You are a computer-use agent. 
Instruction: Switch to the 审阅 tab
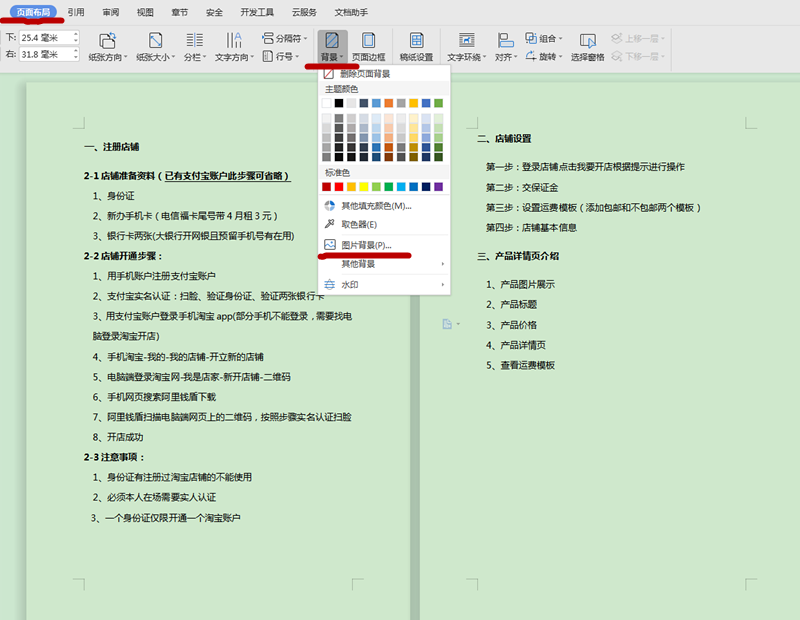(110, 12)
